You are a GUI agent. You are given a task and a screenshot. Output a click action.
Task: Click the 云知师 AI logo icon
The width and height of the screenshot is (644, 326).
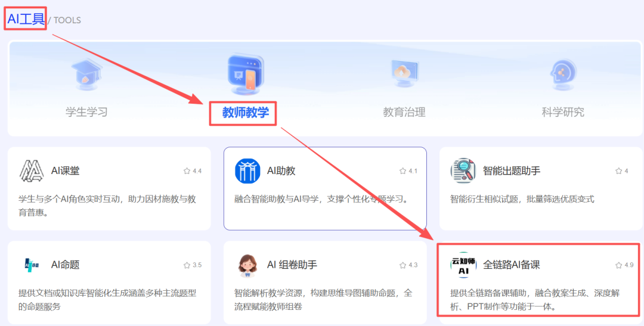pyautogui.click(x=463, y=265)
